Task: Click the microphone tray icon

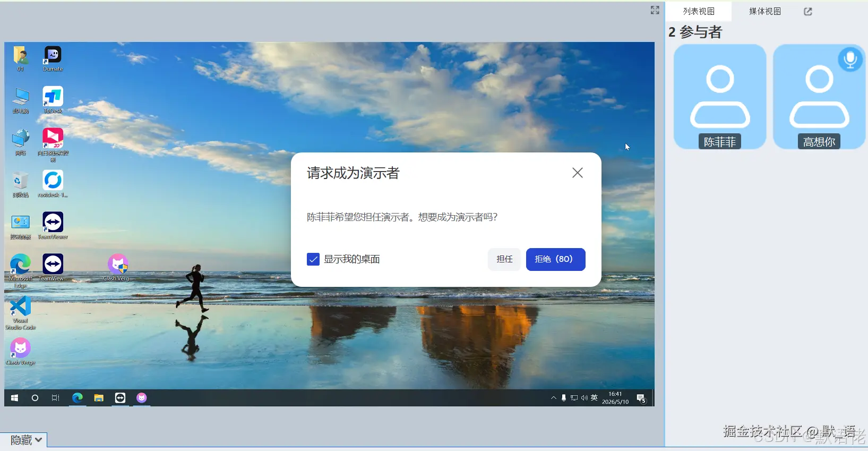Action: point(564,398)
